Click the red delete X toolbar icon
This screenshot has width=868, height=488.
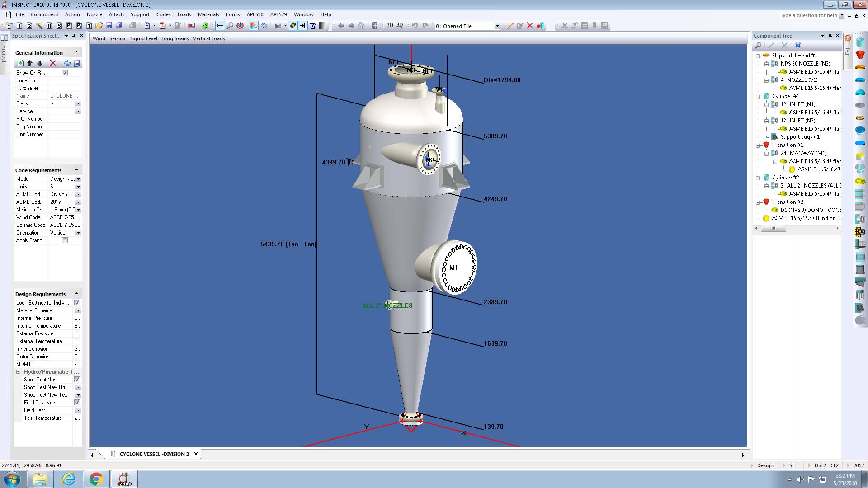[x=530, y=26]
